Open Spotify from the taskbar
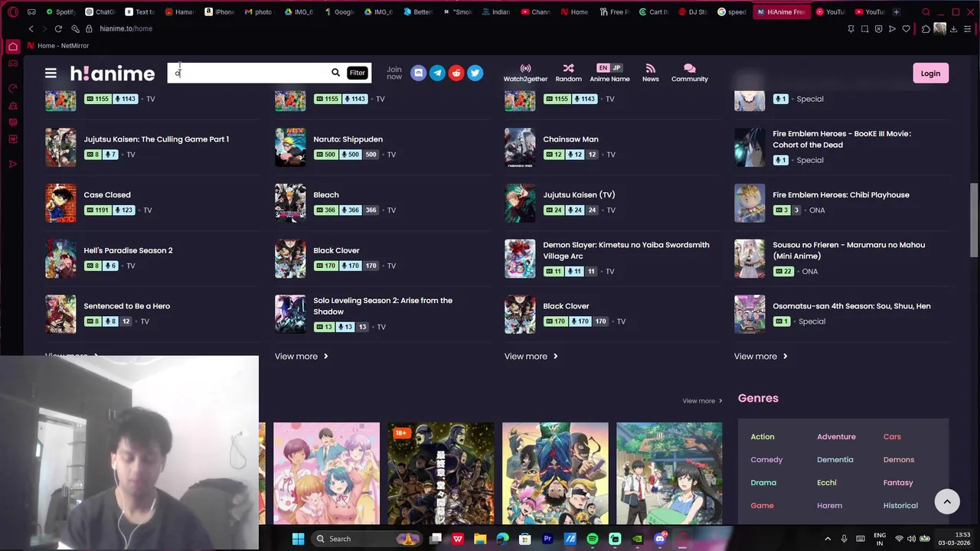This screenshot has height=551, width=980. coord(593,539)
